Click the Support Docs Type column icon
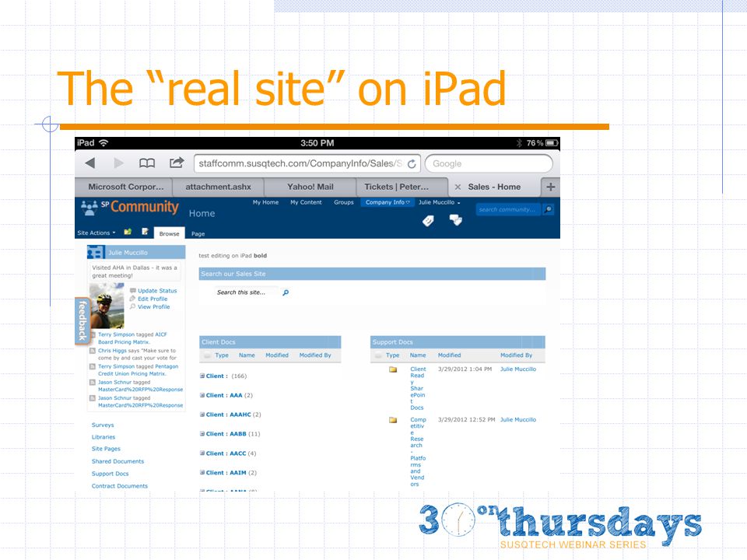The height and width of the screenshot is (560, 747). [378, 355]
